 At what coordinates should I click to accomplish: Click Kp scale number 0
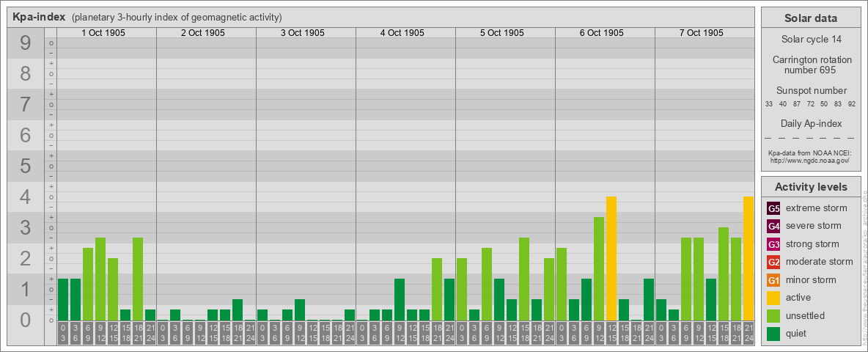click(25, 320)
